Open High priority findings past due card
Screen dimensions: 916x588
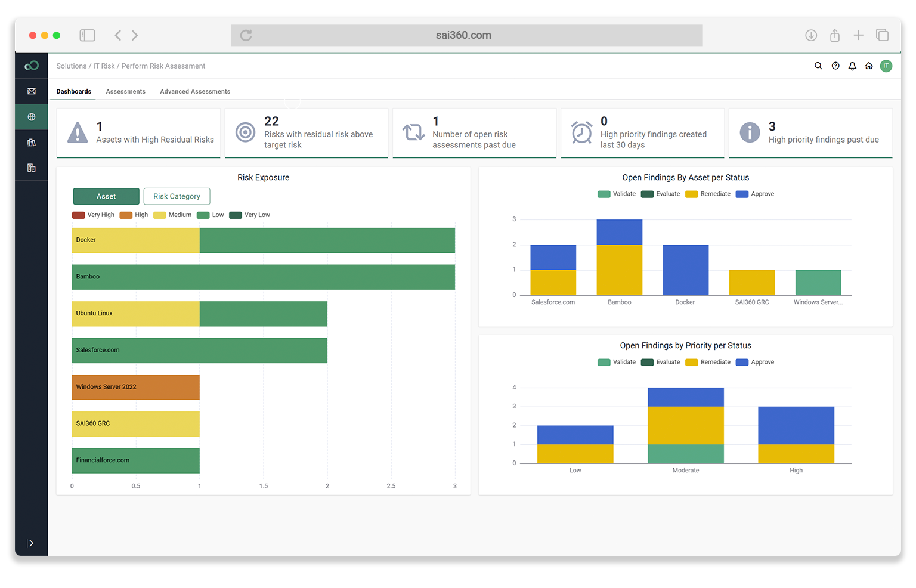pyautogui.click(x=811, y=133)
